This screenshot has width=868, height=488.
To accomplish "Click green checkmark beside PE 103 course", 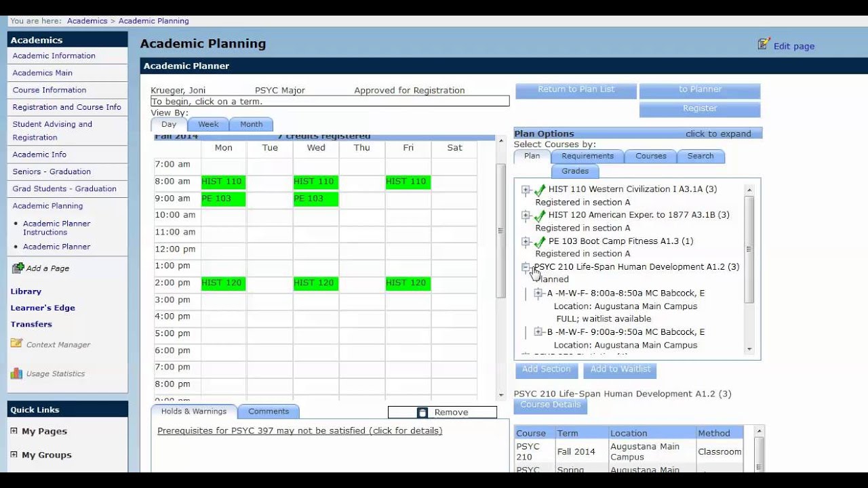I will [x=540, y=242].
